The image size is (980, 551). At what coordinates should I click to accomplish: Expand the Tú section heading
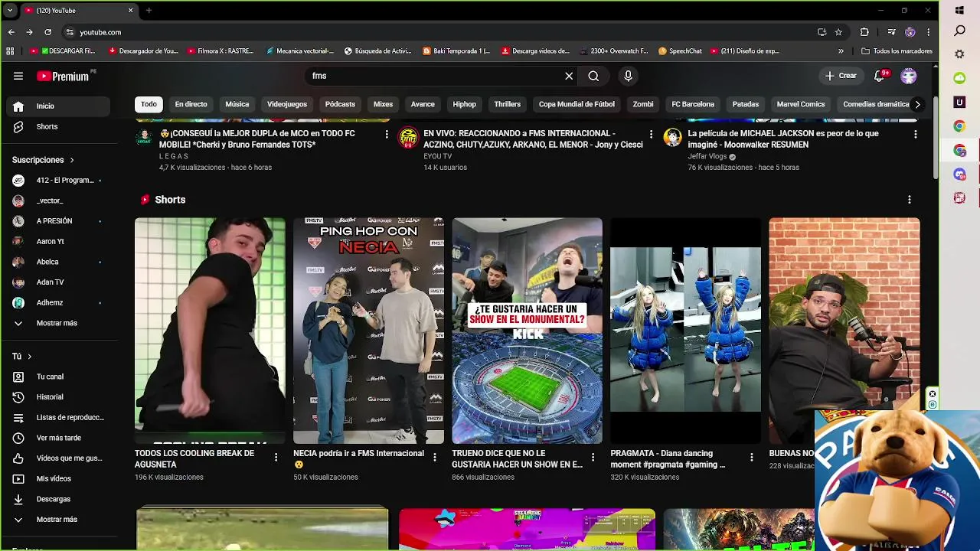tap(21, 357)
